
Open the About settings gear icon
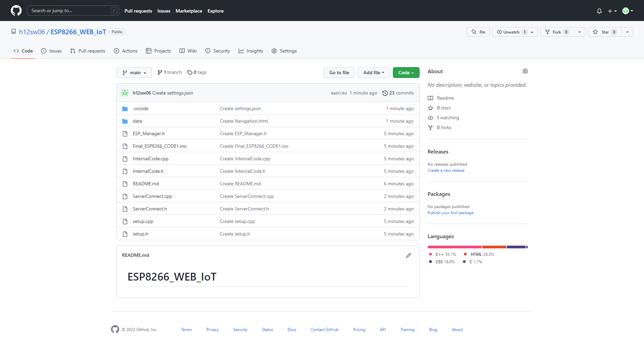coord(525,71)
